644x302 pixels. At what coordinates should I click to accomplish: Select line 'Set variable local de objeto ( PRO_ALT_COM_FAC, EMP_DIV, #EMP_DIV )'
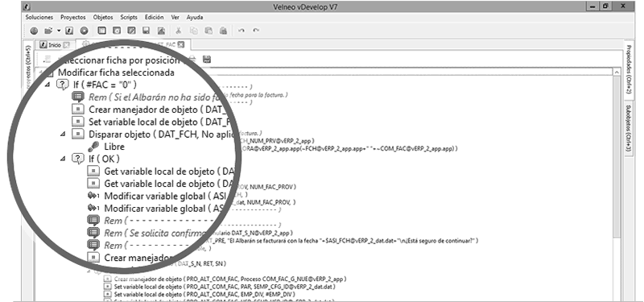tap(204, 294)
